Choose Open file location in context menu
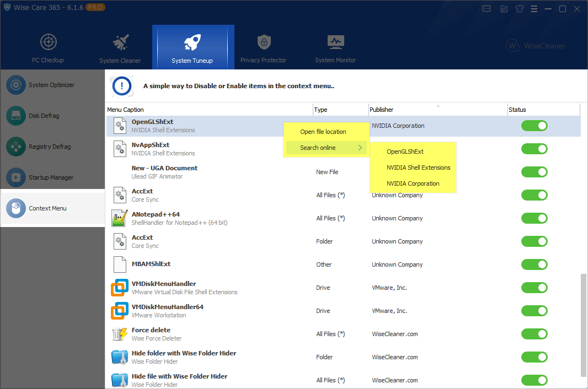 pos(326,132)
